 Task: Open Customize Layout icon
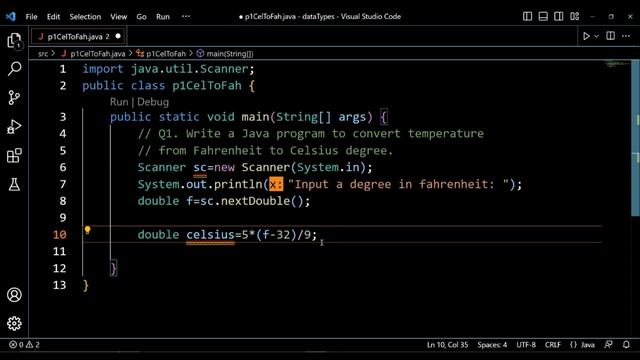[575, 16]
